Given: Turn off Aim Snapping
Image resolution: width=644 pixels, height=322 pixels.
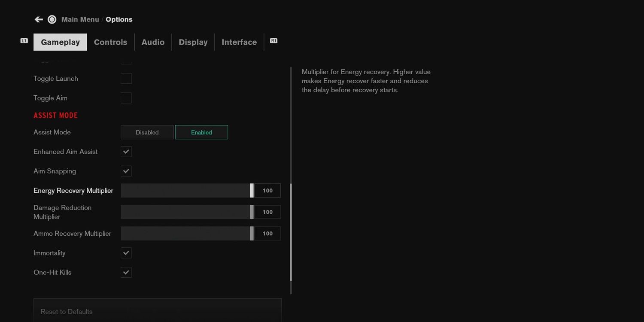Looking at the screenshot, I should [126, 171].
